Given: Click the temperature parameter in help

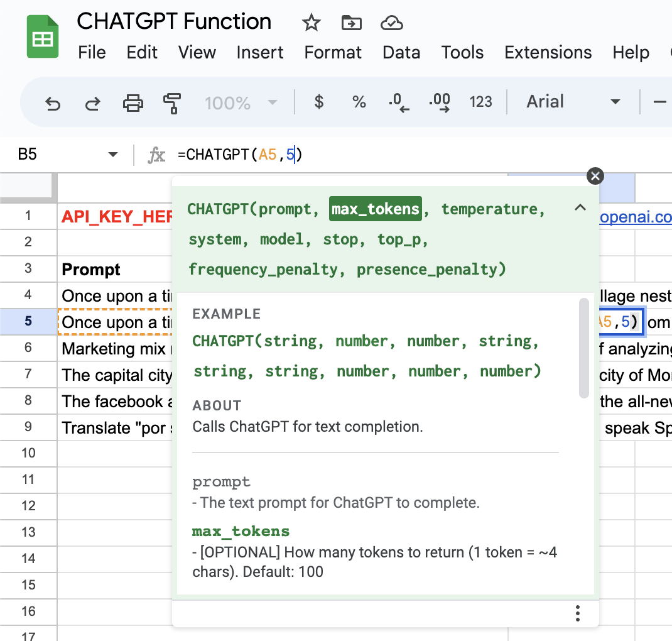Looking at the screenshot, I should [489, 209].
